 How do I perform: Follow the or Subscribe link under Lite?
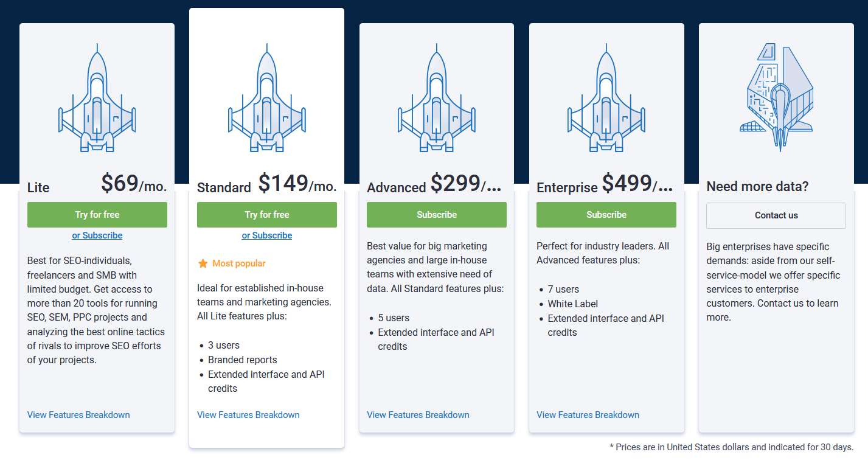97,235
